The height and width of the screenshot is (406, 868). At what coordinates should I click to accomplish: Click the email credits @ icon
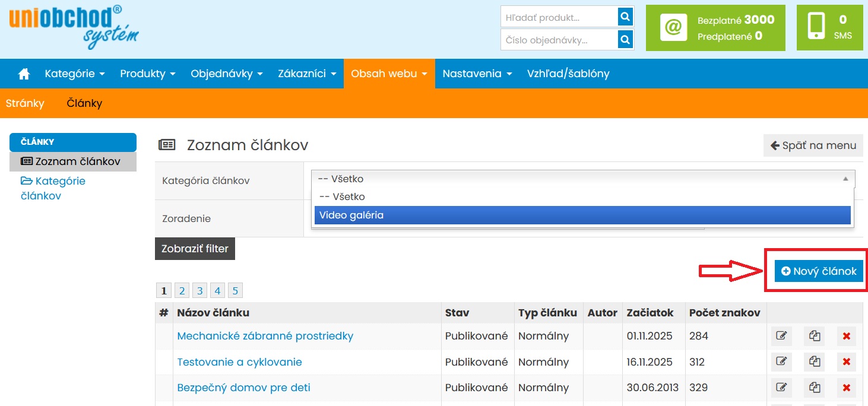(673, 27)
